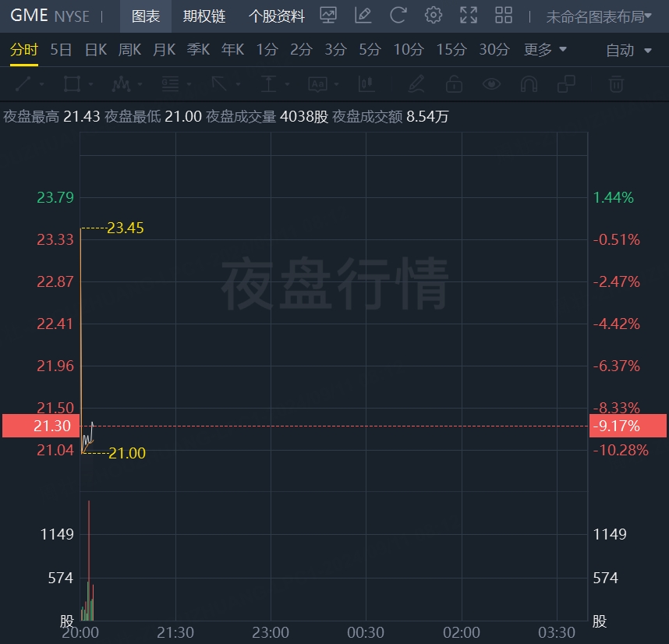The image size is (669, 644).
Task: Expand the Fibonacci tool dropdown arrow
Action: pos(189,84)
